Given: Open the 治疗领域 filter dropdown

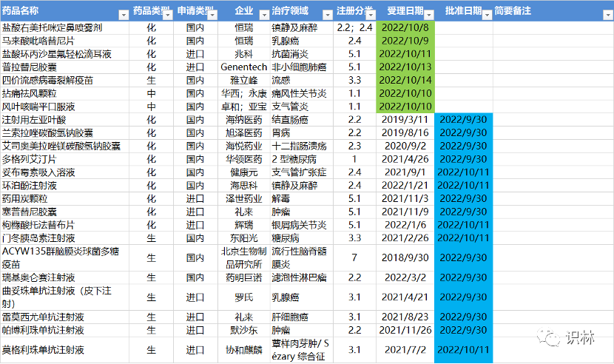Looking at the screenshot, I should pos(327,14).
